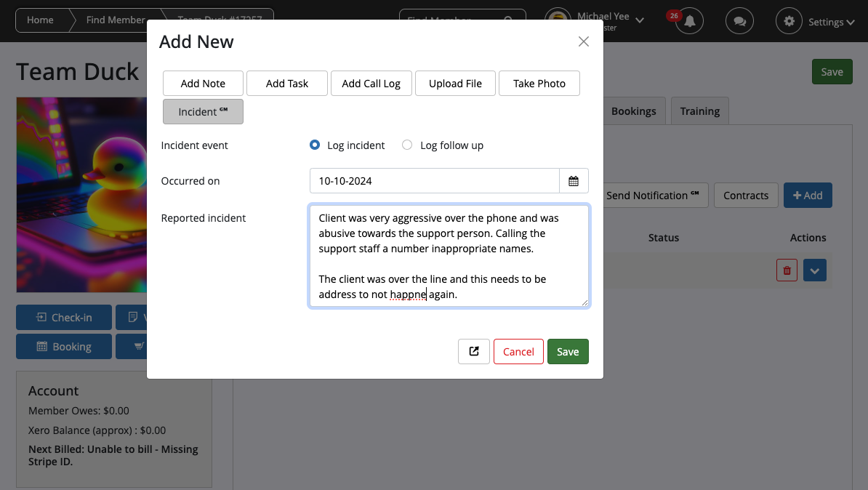Click the calendar icon beside the date field
Image resolution: width=868 pixels, height=490 pixels.
click(x=574, y=181)
